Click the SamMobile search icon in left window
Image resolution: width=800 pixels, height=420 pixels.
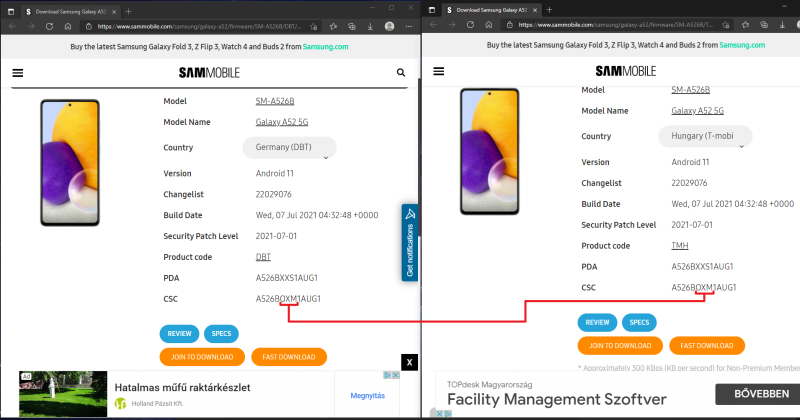(x=401, y=72)
